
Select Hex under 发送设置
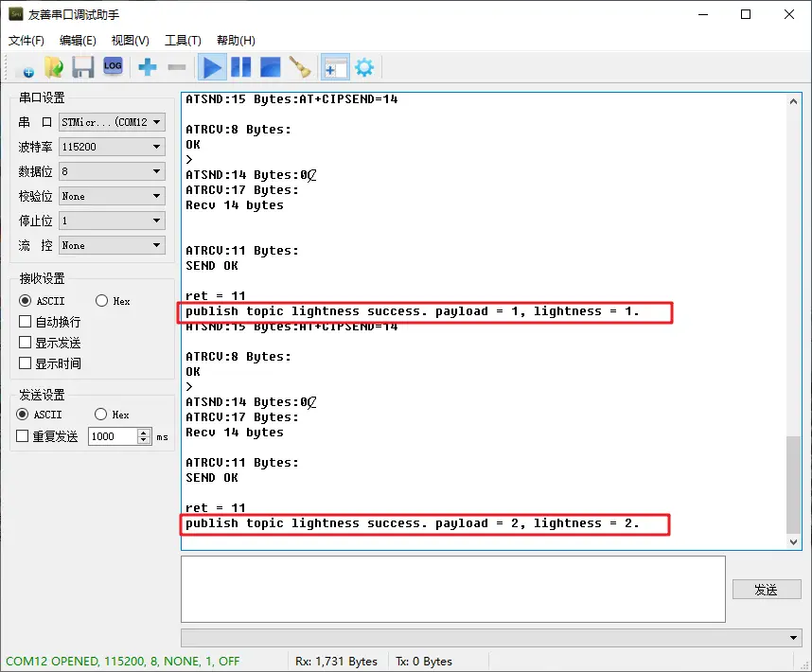(112, 415)
